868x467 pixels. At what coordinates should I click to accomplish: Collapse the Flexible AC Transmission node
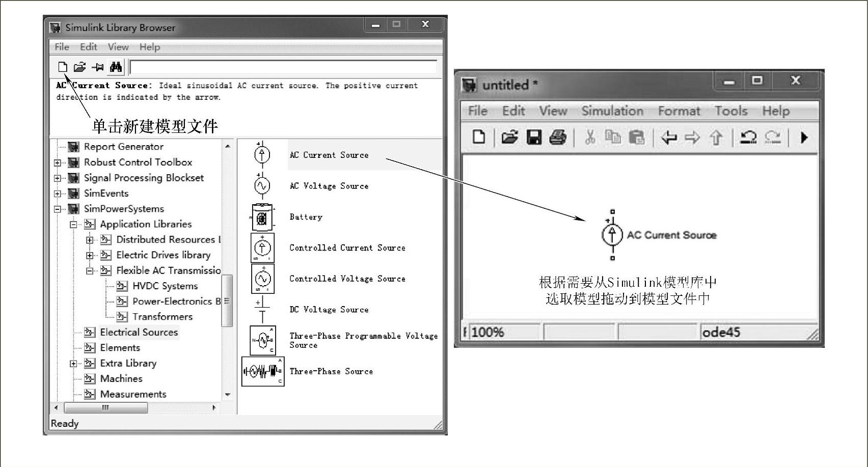90,271
